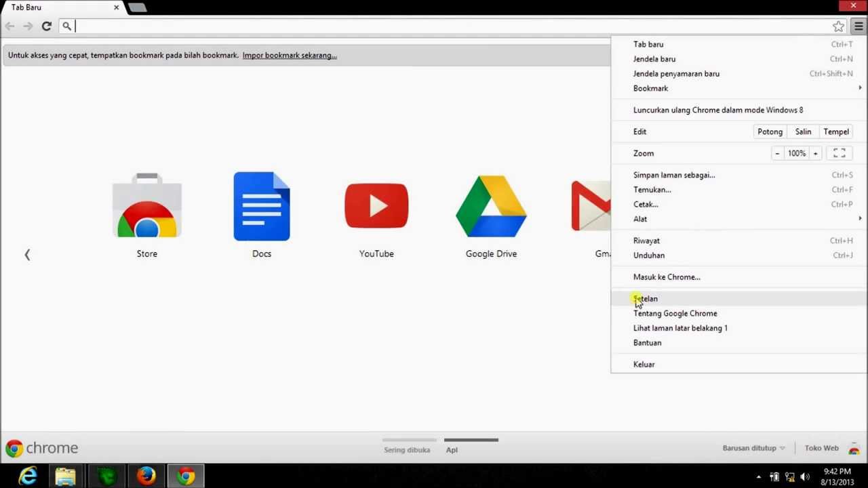
Task: Click the Chrome taskbar icon
Action: (186, 476)
